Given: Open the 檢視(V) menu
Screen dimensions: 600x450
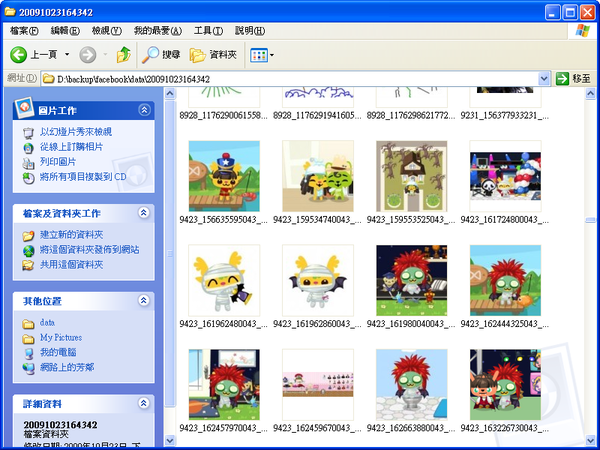Looking at the screenshot, I should click(x=107, y=31).
